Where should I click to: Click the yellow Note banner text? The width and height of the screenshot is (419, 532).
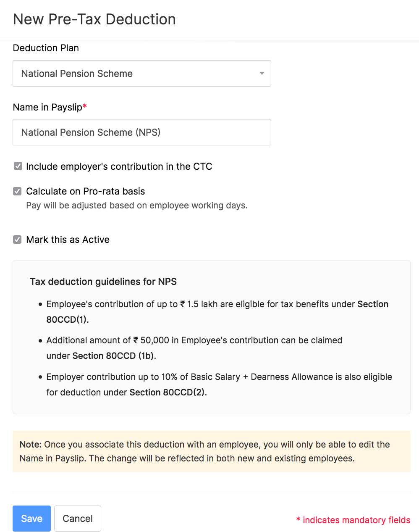[x=204, y=451]
